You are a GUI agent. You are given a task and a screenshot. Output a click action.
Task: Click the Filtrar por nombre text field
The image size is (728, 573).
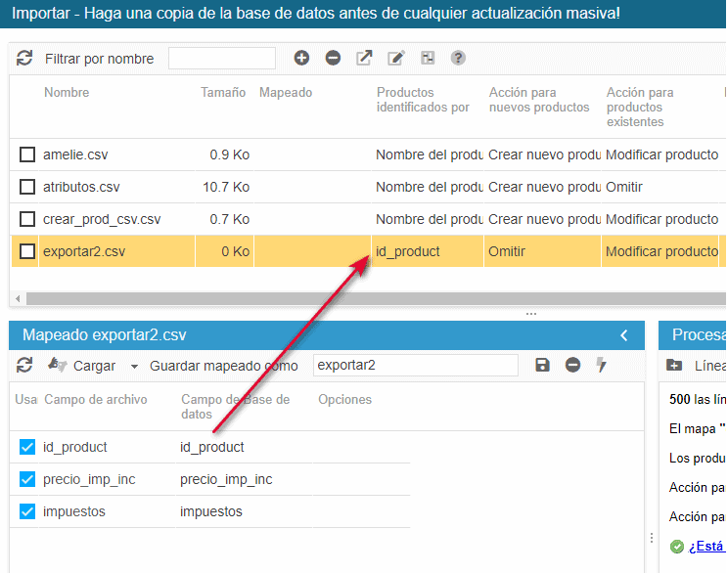point(222,59)
